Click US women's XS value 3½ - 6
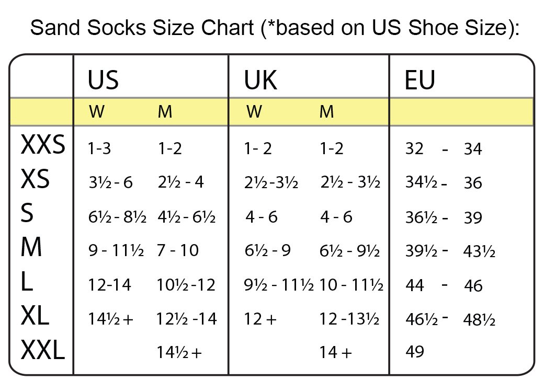This screenshot has height=392, width=544. click(x=110, y=182)
